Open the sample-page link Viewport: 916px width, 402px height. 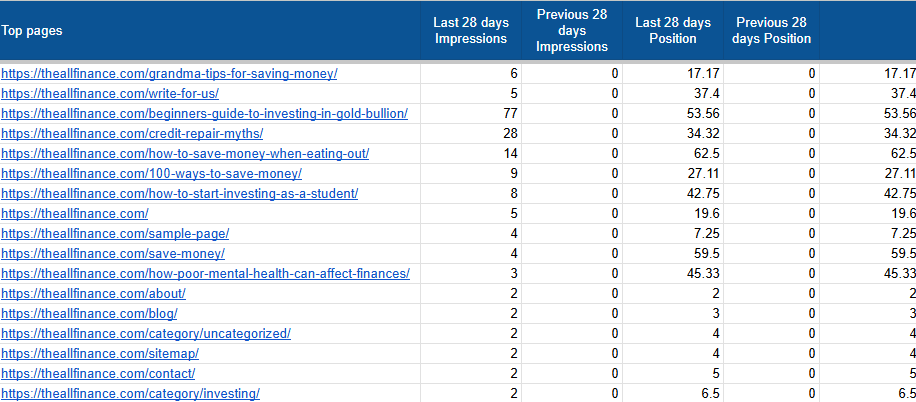[x=115, y=234]
